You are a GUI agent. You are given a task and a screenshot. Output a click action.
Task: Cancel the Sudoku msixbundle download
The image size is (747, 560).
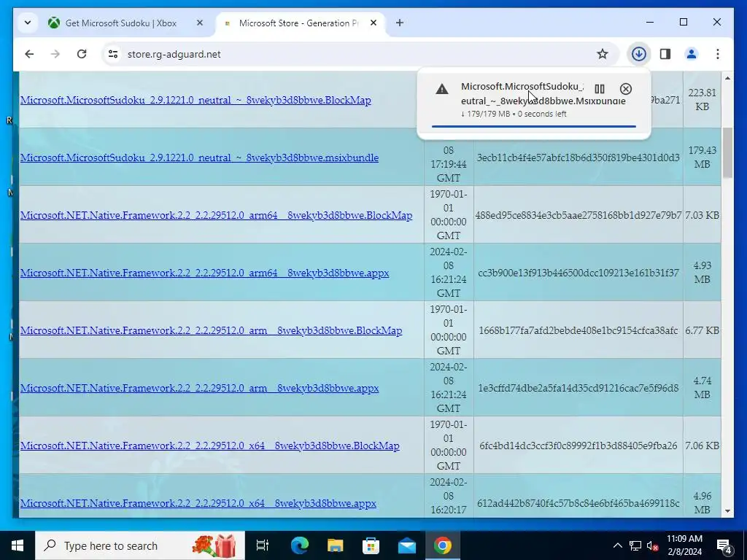tap(625, 88)
